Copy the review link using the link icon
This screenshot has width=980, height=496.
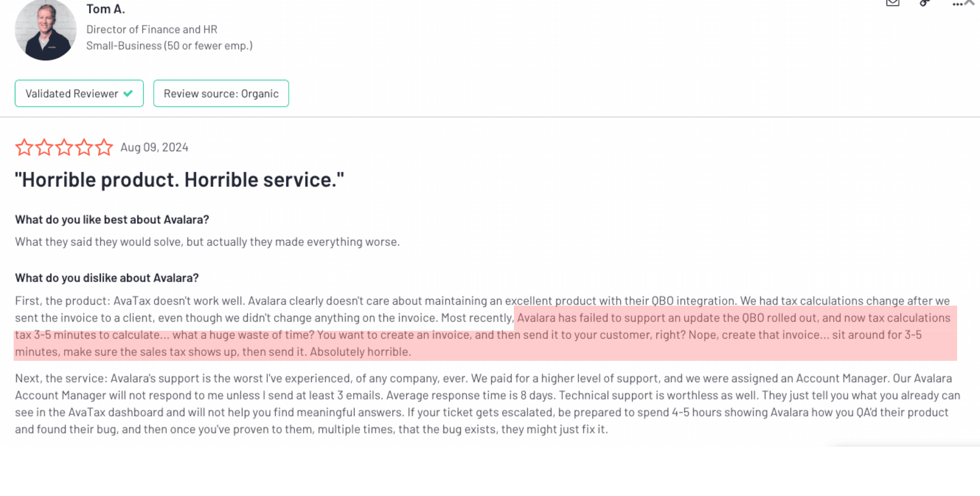924,4
